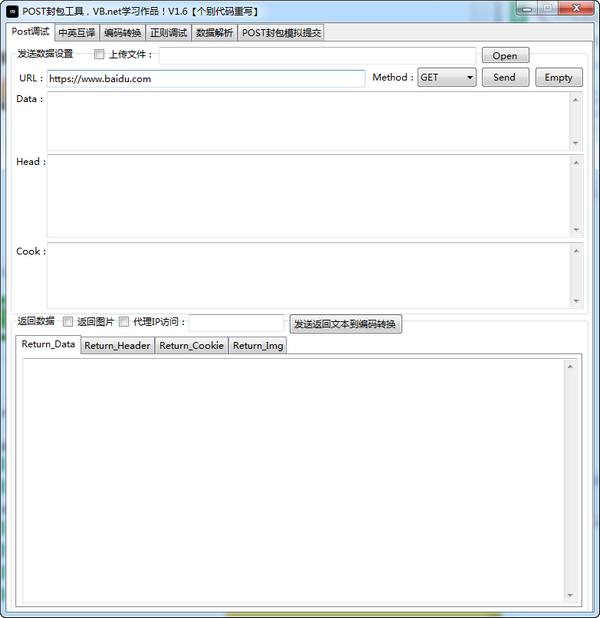Select the 正则调试 tab
This screenshot has height=618, width=600.
[x=168, y=33]
